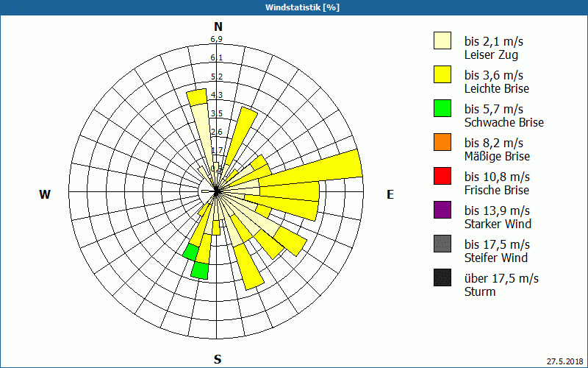Click the 'S' compass label
The image size is (588, 368).
218,359
